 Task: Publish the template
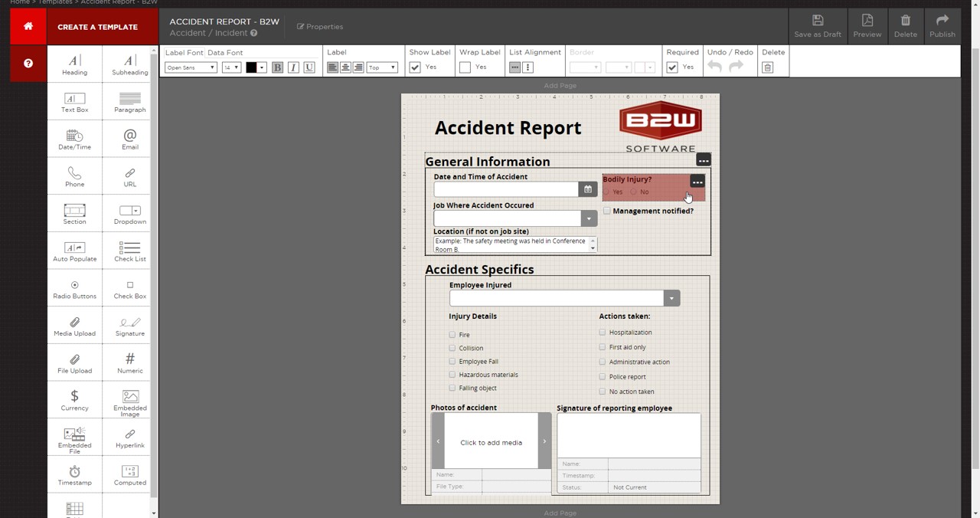pyautogui.click(x=942, y=26)
